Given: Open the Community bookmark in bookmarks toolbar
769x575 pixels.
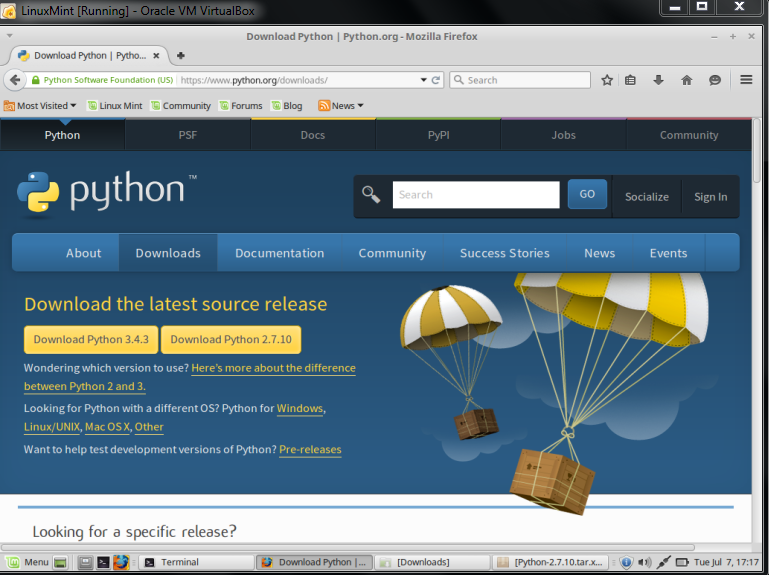Looking at the screenshot, I should 181,105.
